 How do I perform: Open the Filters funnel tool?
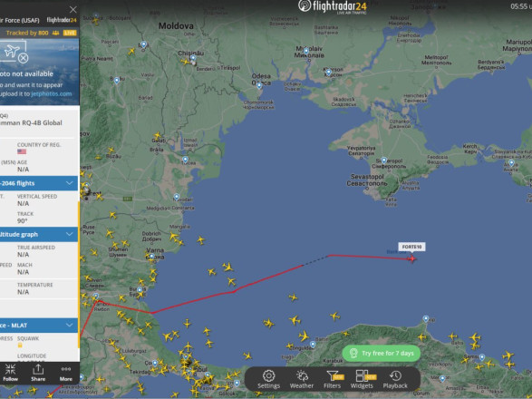(333, 379)
